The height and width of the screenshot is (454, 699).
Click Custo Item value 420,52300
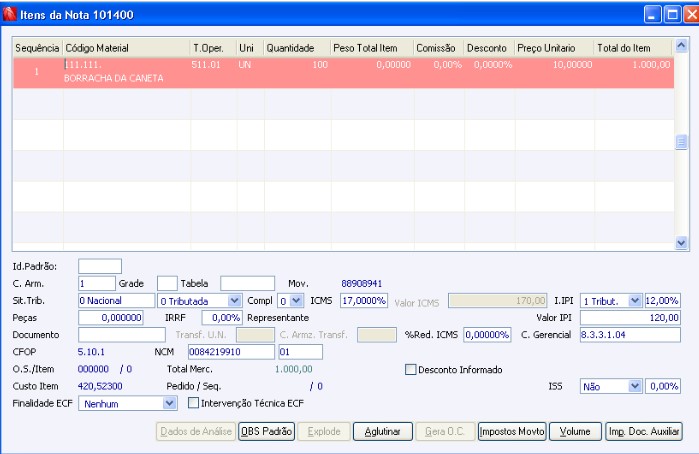pos(100,386)
